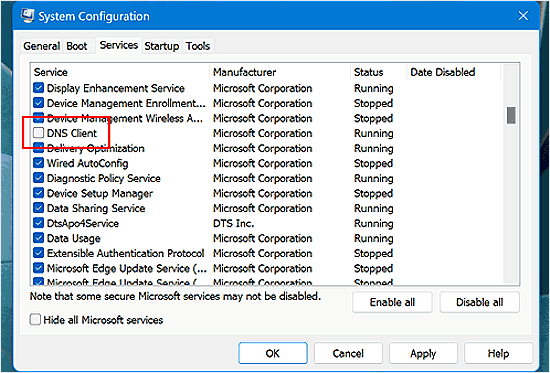Click DTS Inc. manufacturer cell
This screenshot has width=550, height=373.
tap(234, 224)
